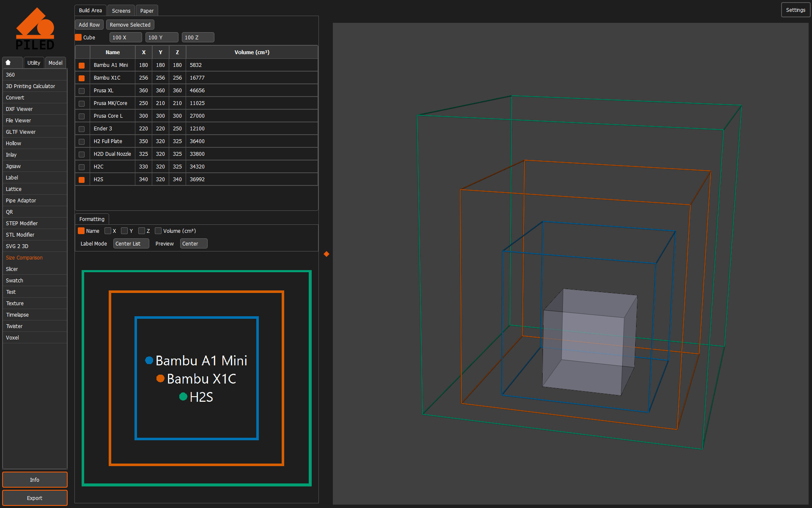The image size is (812, 508).
Task: Uncheck the Bambu A1 Mini row checkbox
Action: point(82,65)
